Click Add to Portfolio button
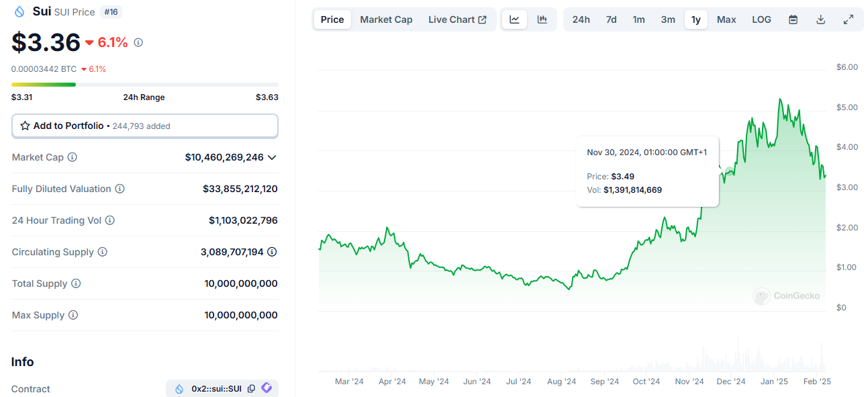Viewport: 868px width, 397px height. [145, 126]
